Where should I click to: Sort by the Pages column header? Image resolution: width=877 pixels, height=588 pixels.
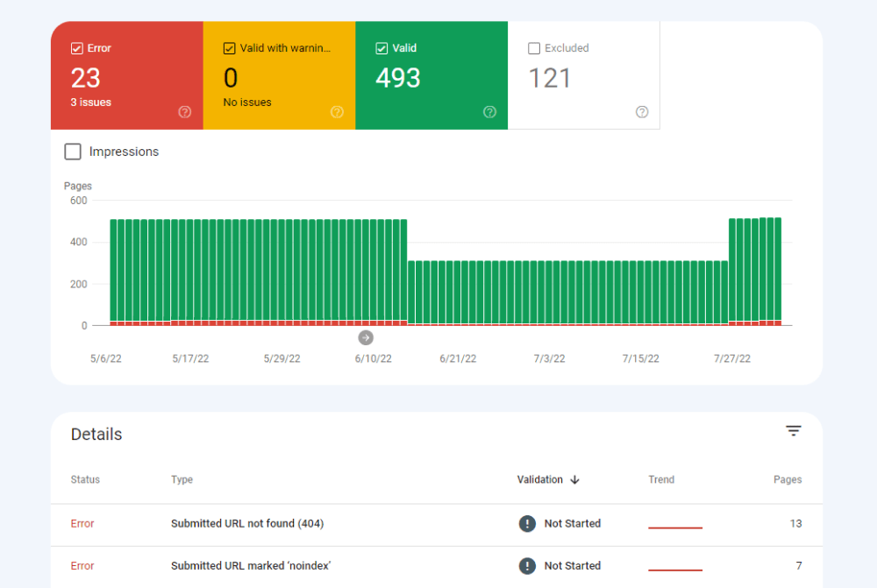[787, 480]
